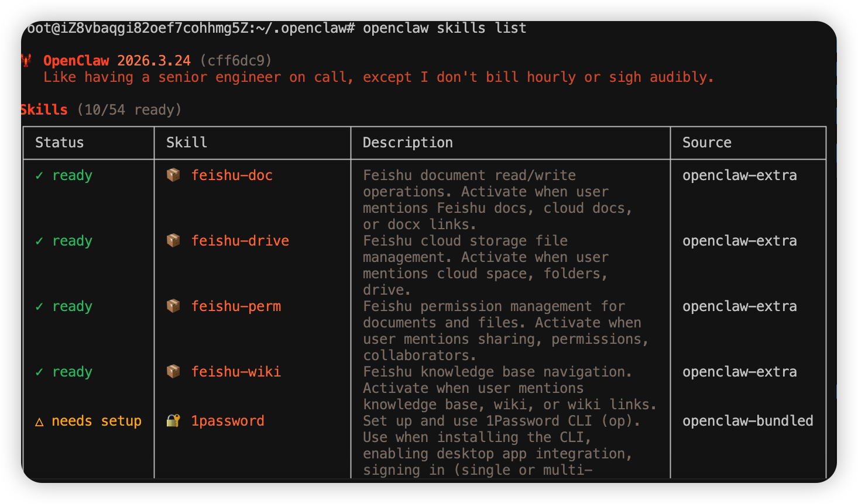Click the Status column header

coord(59,143)
